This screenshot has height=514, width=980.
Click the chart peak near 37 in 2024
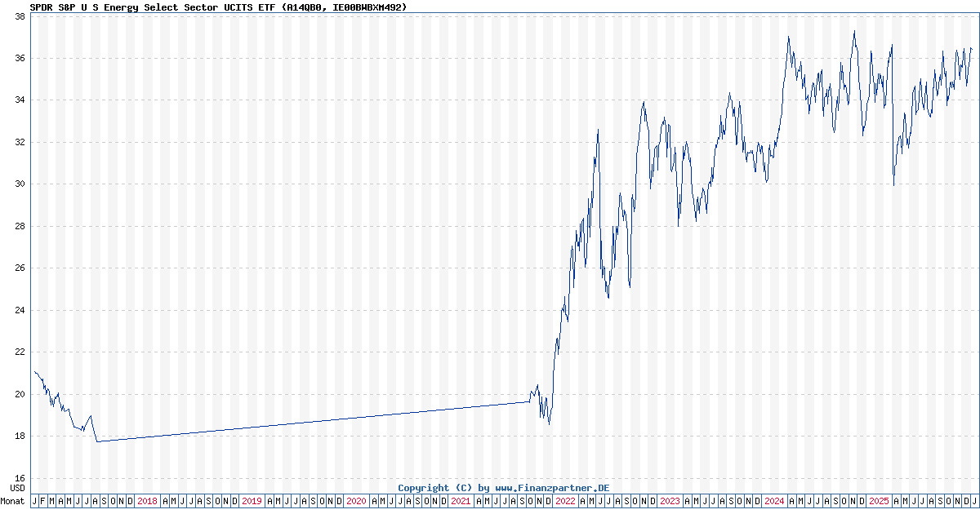(x=854, y=30)
